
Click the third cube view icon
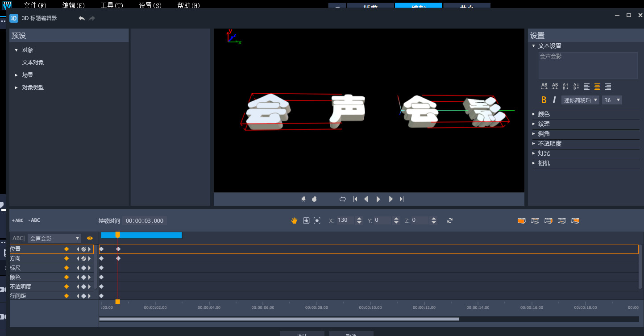(x=548, y=220)
